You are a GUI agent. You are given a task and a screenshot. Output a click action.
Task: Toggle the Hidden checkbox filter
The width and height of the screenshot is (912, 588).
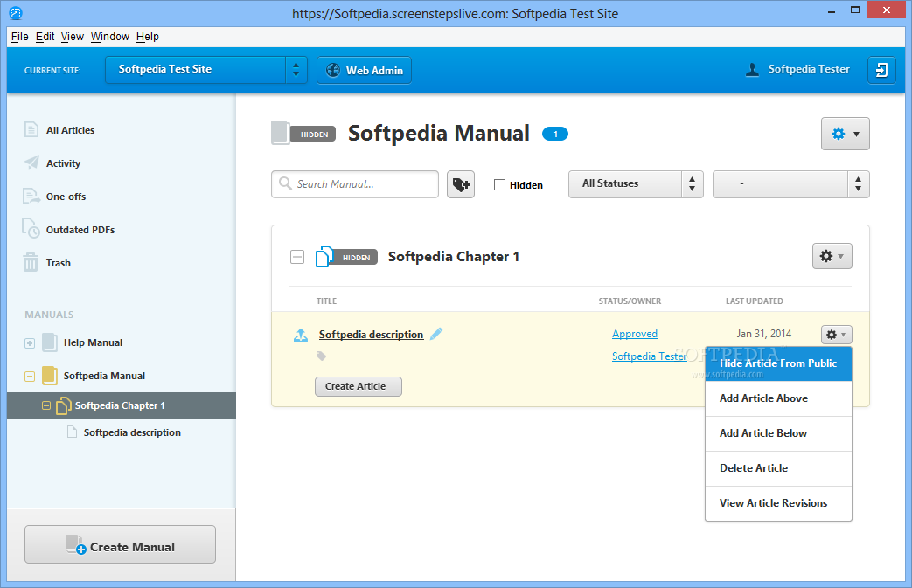tap(499, 184)
